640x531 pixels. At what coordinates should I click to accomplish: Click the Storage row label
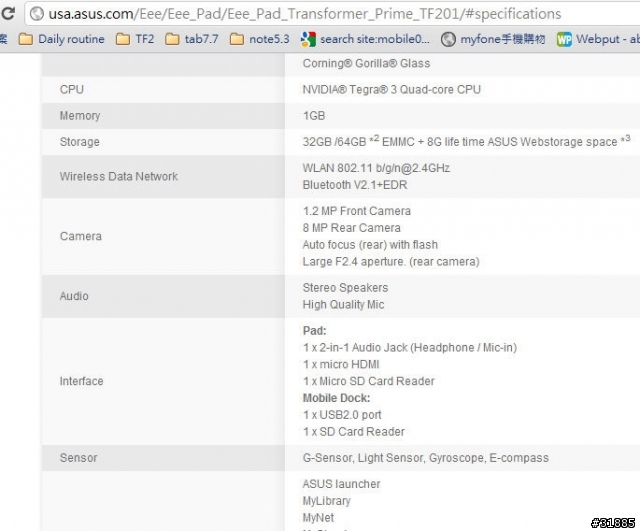coord(80,142)
